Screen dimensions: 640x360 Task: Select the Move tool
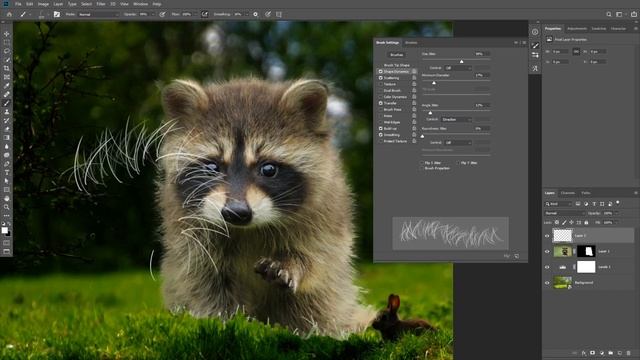[7, 34]
